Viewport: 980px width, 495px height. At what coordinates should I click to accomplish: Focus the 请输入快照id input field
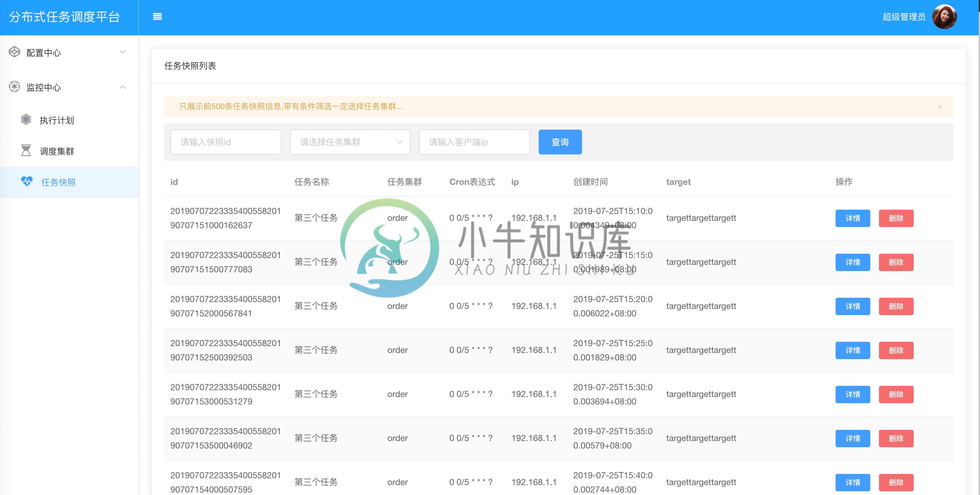pyautogui.click(x=226, y=142)
